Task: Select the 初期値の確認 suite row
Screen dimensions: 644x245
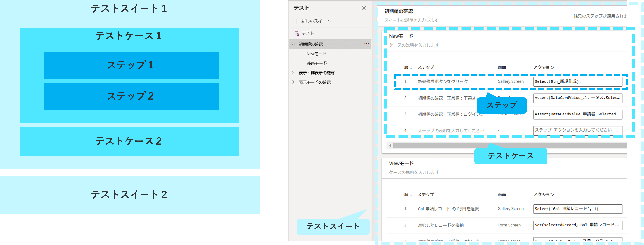Action: point(330,44)
